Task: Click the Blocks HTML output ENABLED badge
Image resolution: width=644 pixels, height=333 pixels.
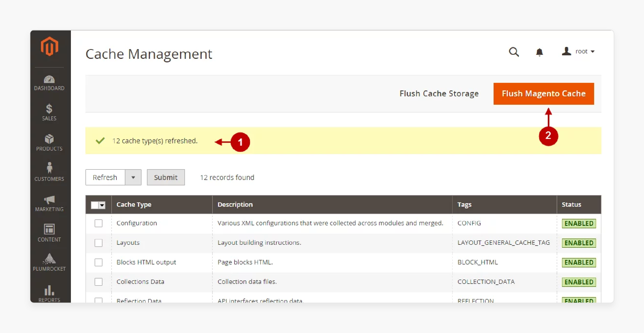Action: coord(579,262)
